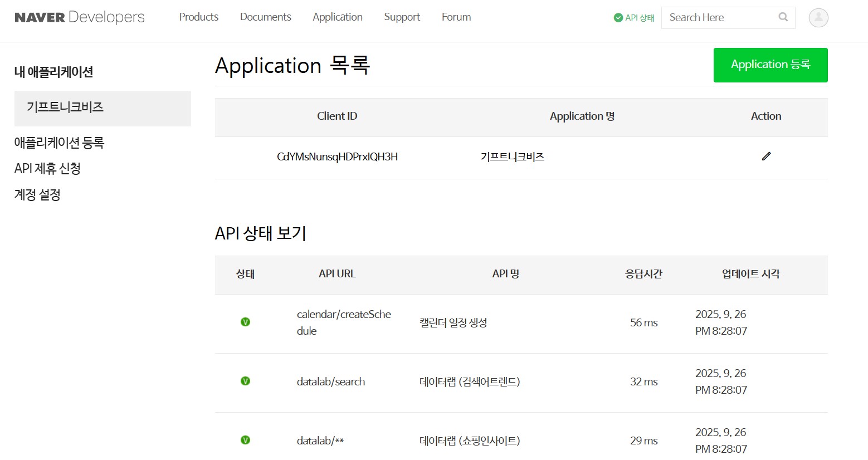Click the green API 상태 check icon
Viewport: 868px width, 460px height.
[618, 18]
